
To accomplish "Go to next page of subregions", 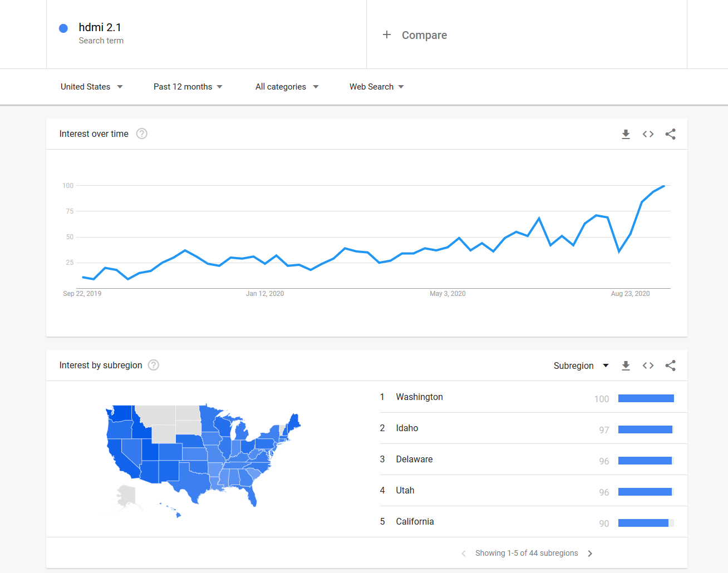I will pyautogui.click(x=590, y=554).
